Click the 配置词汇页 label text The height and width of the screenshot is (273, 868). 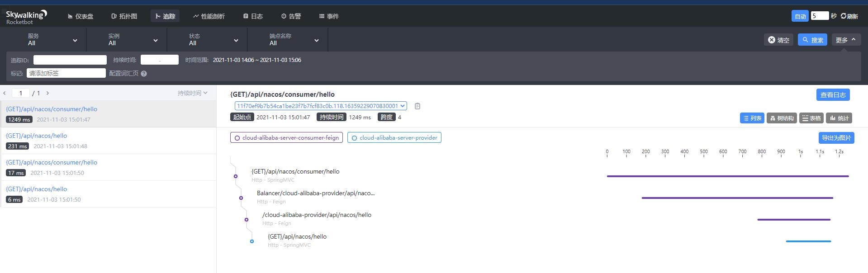124,73
